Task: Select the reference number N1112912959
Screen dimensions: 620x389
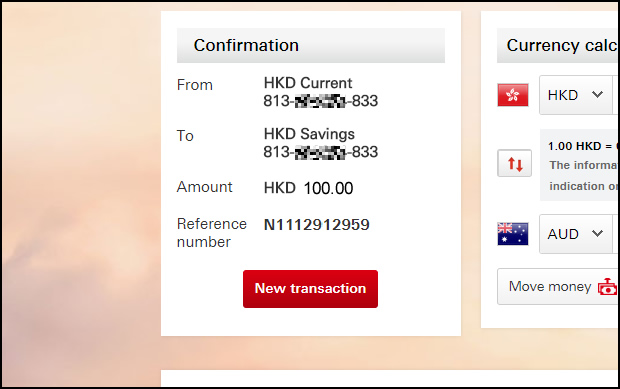Action: (317, 225)
